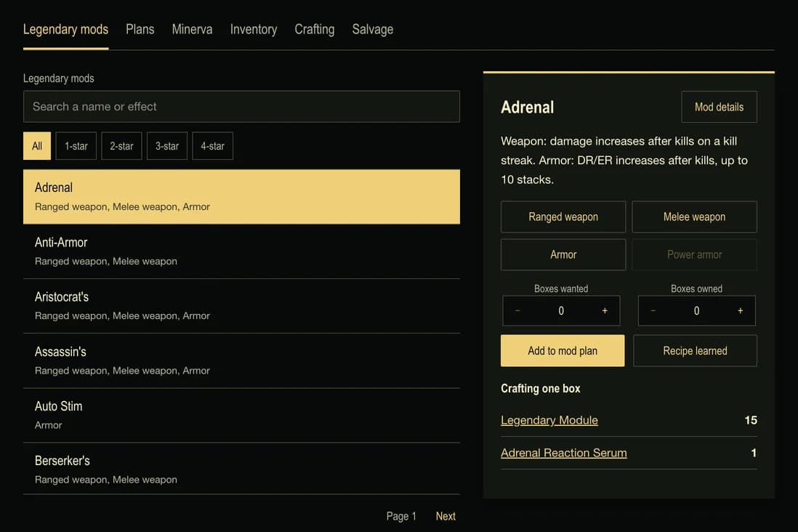This screenshot has height=532, width=798.
Task: Filter mods by 3-star
Action: pyautogui.click(x=167, y=146)
